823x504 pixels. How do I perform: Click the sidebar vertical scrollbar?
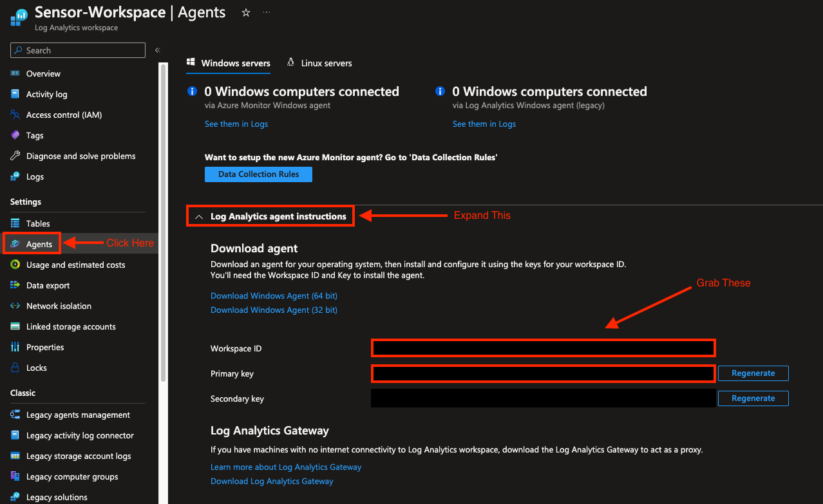163,222
